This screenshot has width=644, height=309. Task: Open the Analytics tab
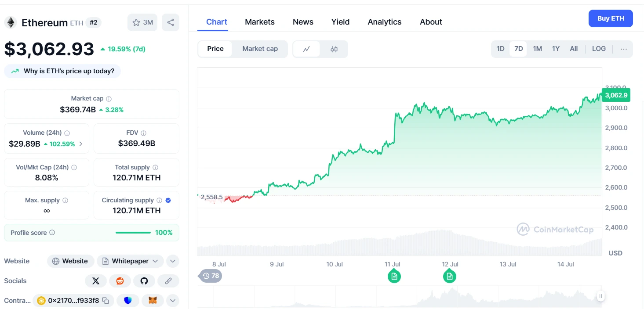pyautogui.click(x=385, y=22)
